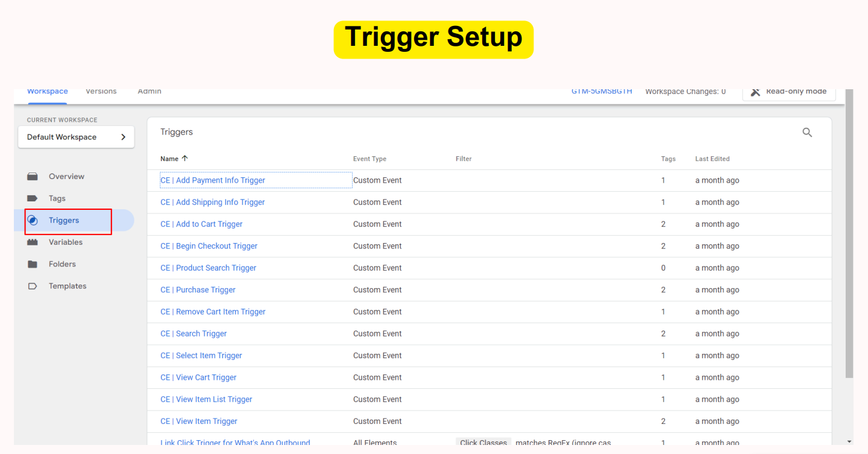Viewport: 868px width, 454px height.
Task: Click the scrollbar down arrow
Action: tap(849, 442)
